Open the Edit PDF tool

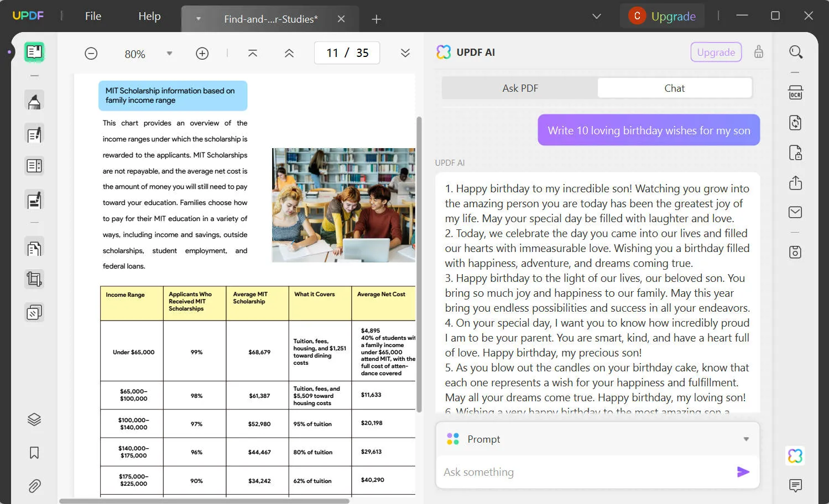click(x=34, y=134)
